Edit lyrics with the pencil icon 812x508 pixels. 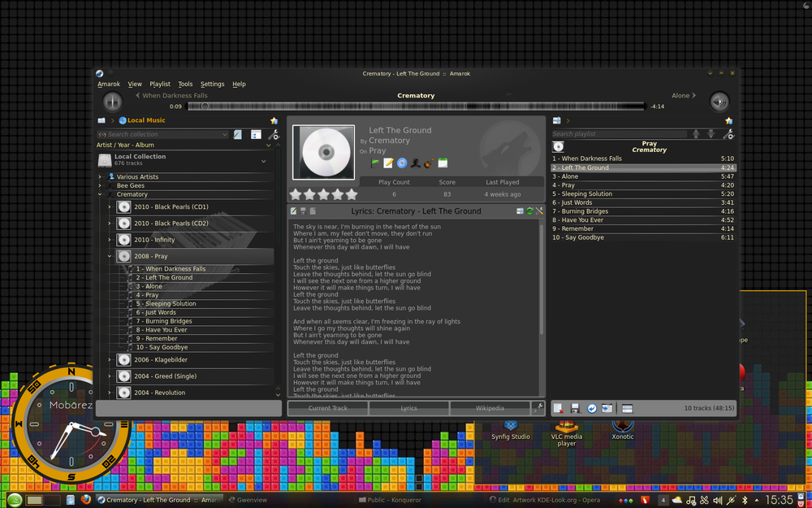click(x=294, y=211)
